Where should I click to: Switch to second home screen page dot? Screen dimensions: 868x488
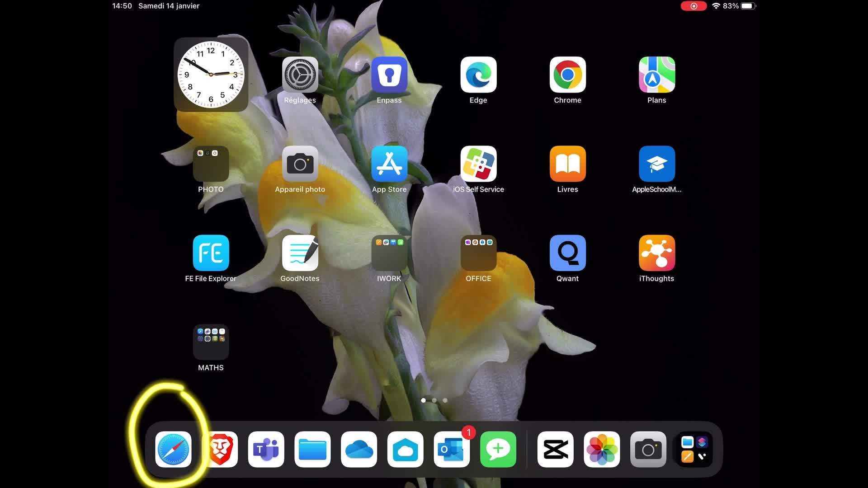[x=434, y=400]
